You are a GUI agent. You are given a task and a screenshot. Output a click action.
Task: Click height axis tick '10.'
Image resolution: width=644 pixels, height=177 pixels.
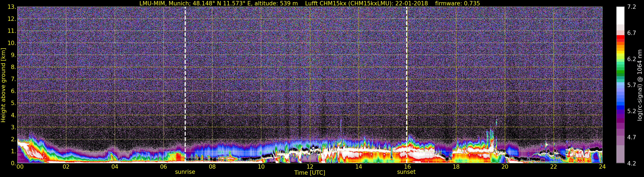(x=12, y=43)
